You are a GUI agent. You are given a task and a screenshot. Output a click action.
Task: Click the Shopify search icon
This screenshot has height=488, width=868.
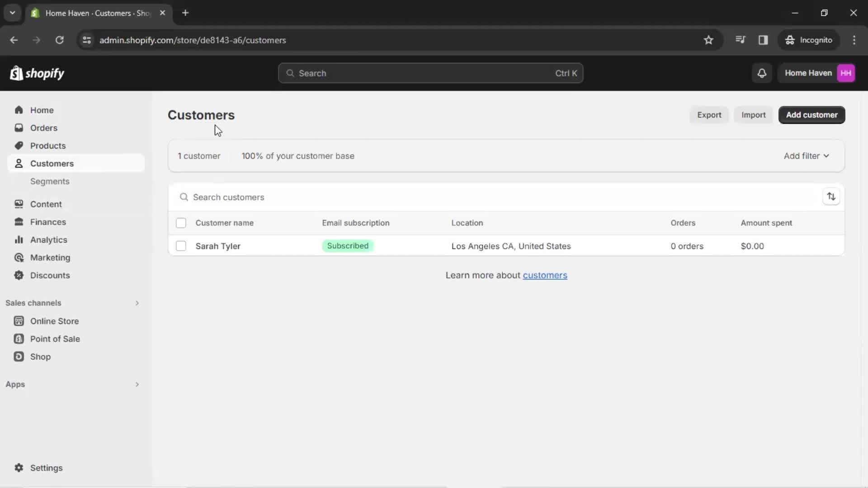coord(290,73)
